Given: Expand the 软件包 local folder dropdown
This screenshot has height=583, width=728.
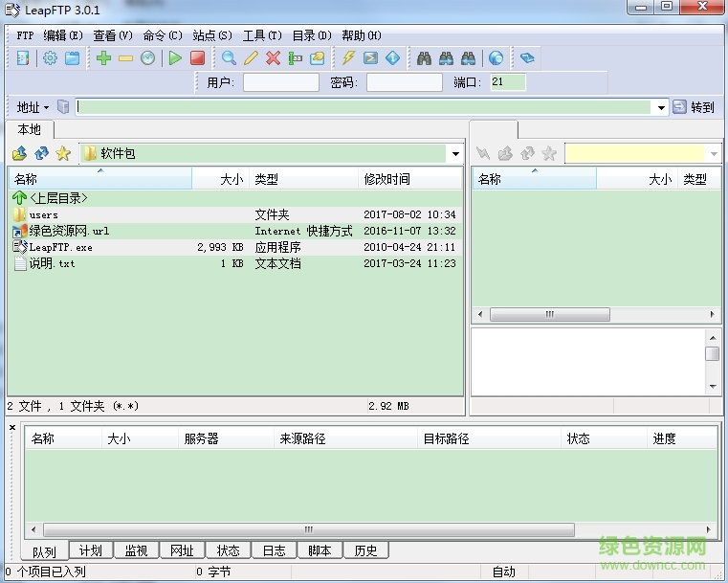Looking at the screenshot, I should (455, 154).
